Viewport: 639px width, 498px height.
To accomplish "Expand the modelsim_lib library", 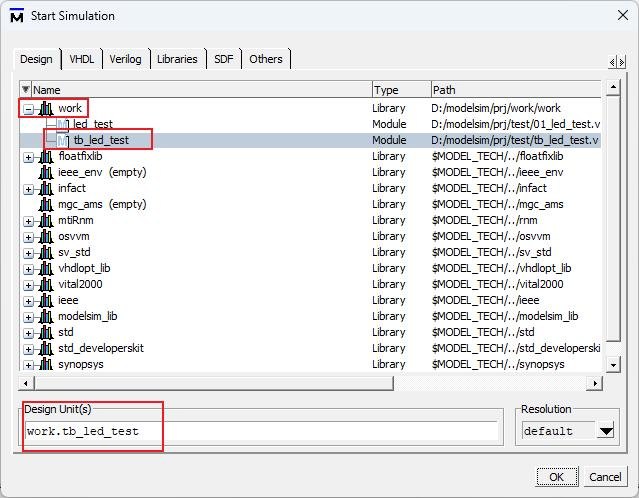I will coord(28,317).
